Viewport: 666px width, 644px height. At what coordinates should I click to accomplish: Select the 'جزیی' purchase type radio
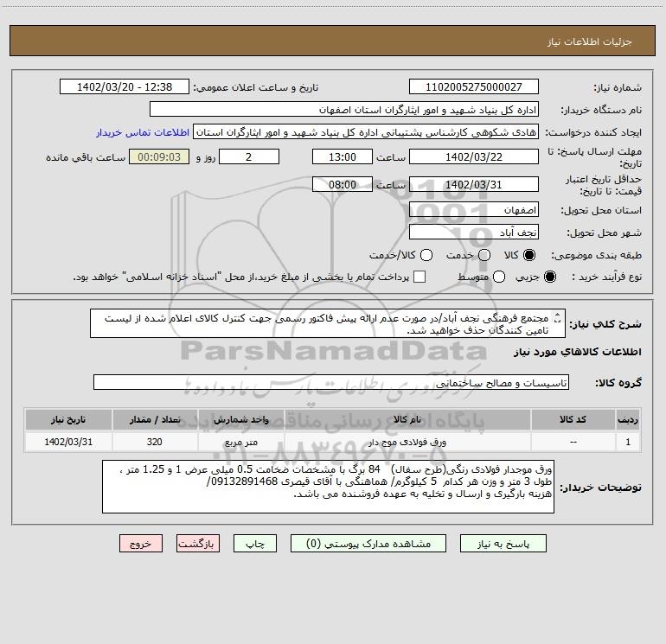click(549, 277)
